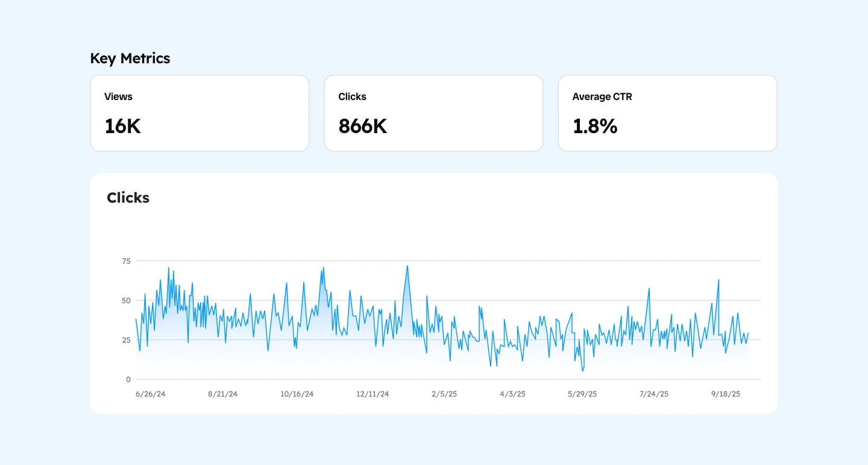The width and height of the screenshot is (868, 465).
Task: Select the Clicks label in middle card
Action: pyautogui.click(x=352, y=96)
